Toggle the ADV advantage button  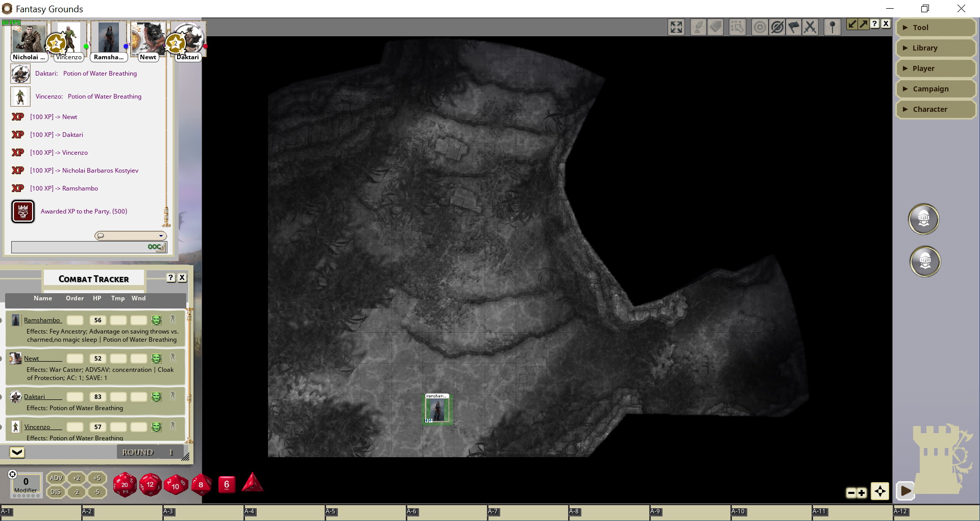tap(56, 478)
